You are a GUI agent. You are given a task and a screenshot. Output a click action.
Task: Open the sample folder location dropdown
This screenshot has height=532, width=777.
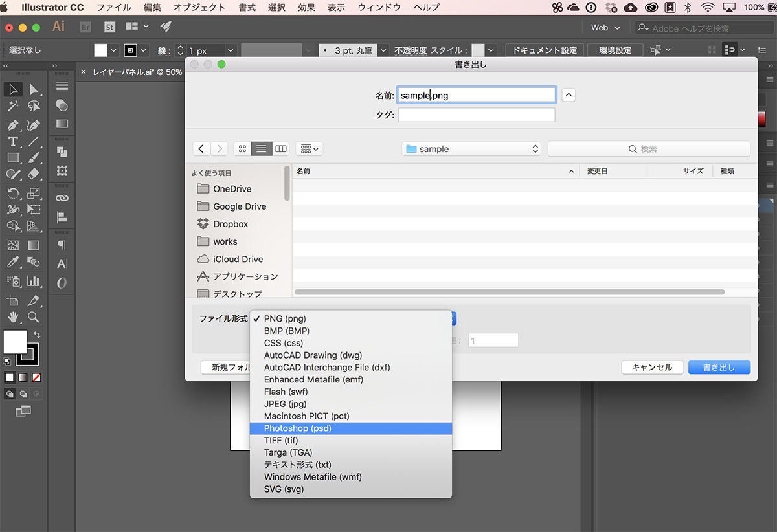(x=471, y=149)
